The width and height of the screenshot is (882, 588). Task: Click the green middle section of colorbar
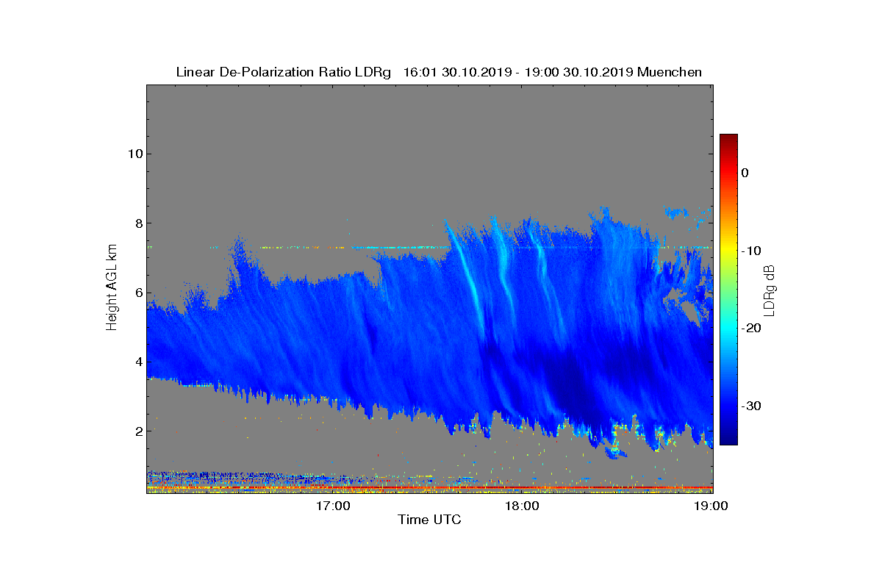tap(728, 290)
